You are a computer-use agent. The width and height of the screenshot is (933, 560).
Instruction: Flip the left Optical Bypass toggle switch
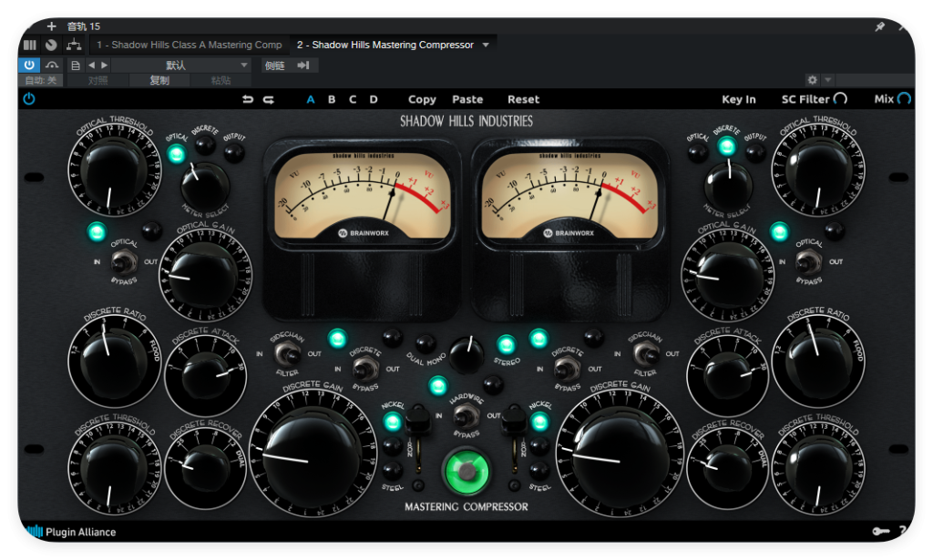pyautogui.click(x=124, y=261)
